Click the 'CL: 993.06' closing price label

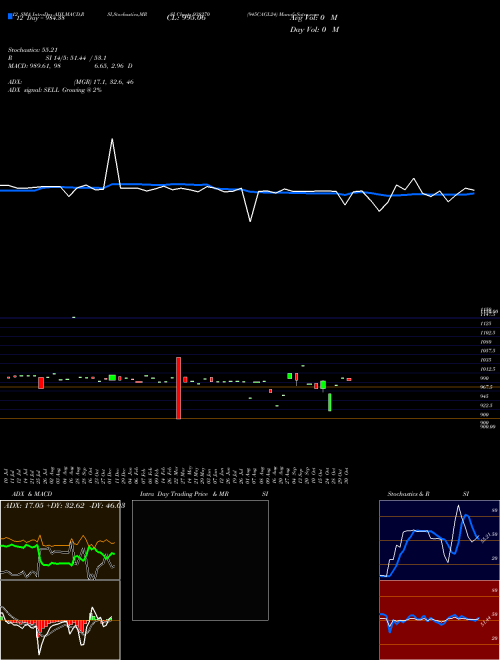pos(186,18)
